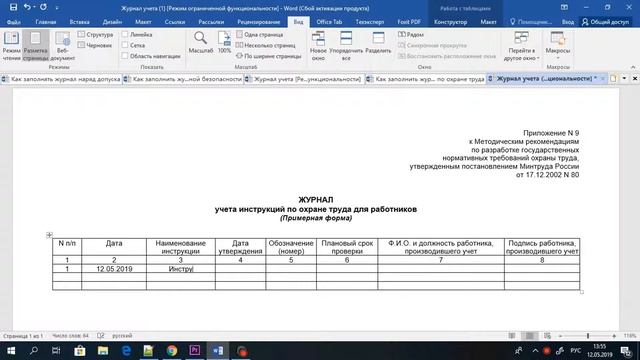Click the proofing check icon in status bar
Viewport: 640px width, 360px height.
(101, 336)
